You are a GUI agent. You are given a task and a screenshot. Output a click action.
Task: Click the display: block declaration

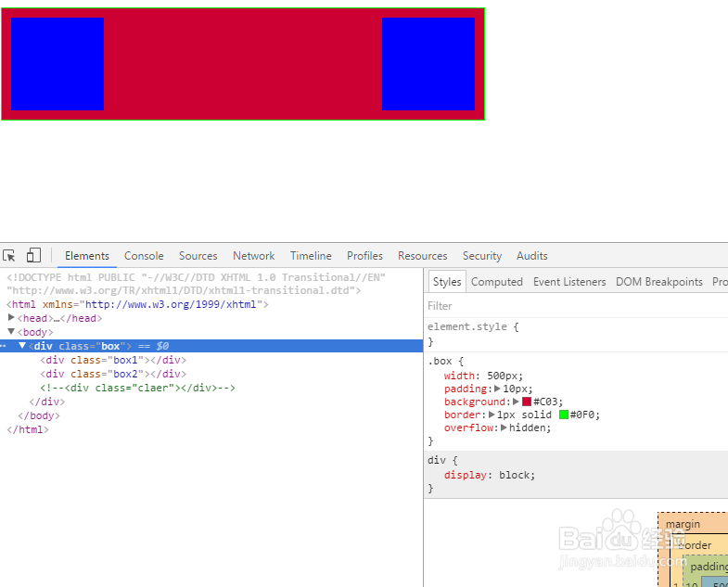(490, 475)
